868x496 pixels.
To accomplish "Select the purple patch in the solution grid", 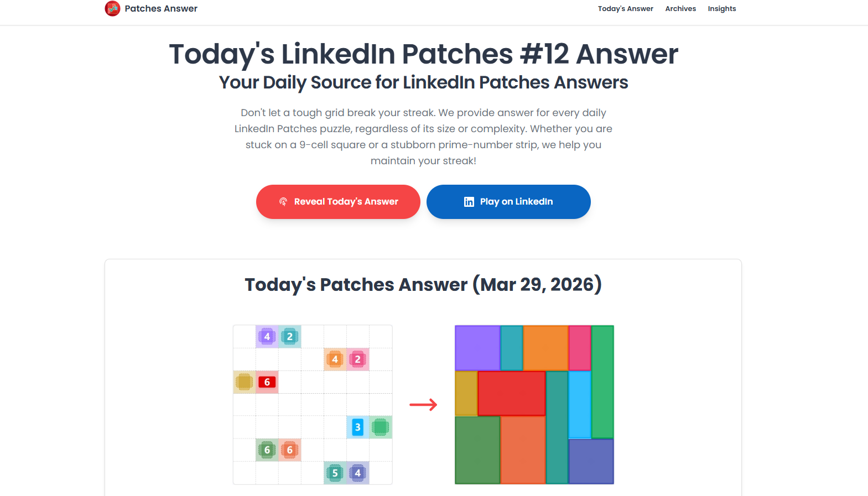I will click(477, 347).
